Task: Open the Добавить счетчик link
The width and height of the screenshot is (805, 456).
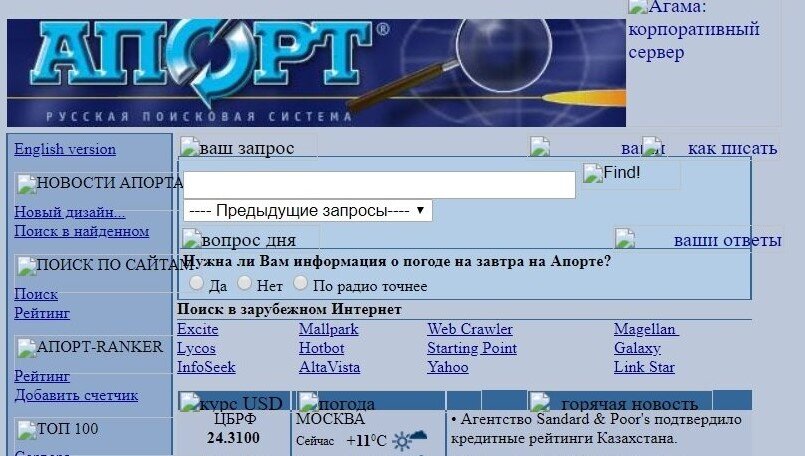Action: (x=76, y=395)
